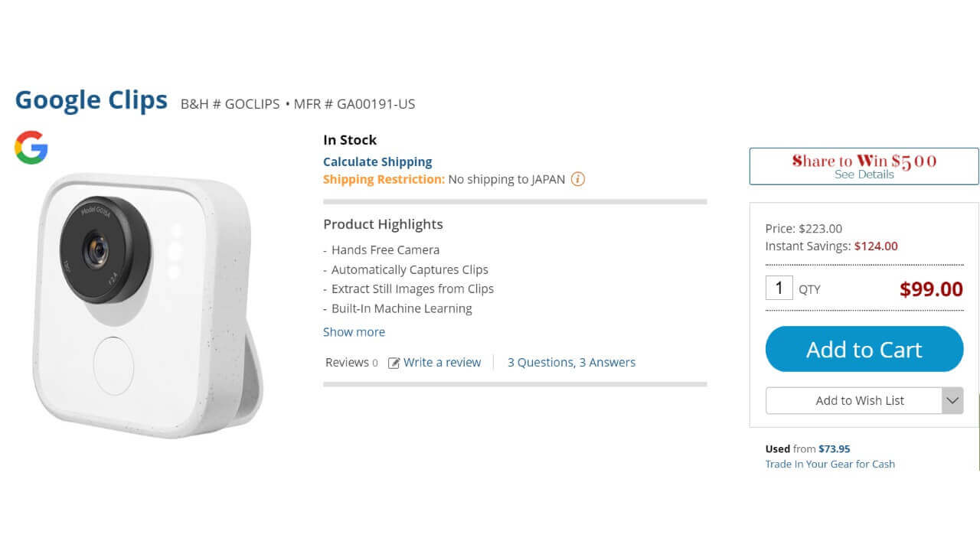This screenshot has width=980, height=551.
Task: Click the Write a review link
Action: coord(442,363)
